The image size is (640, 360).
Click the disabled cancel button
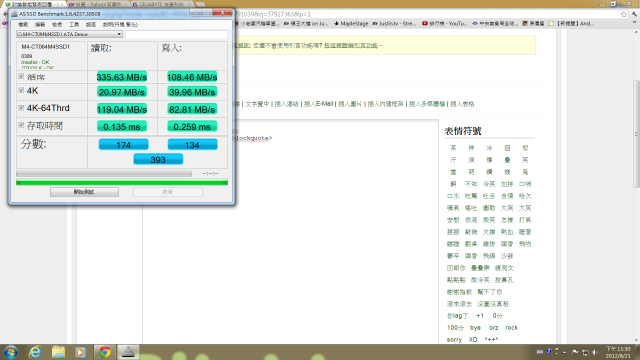pos(168,192)
